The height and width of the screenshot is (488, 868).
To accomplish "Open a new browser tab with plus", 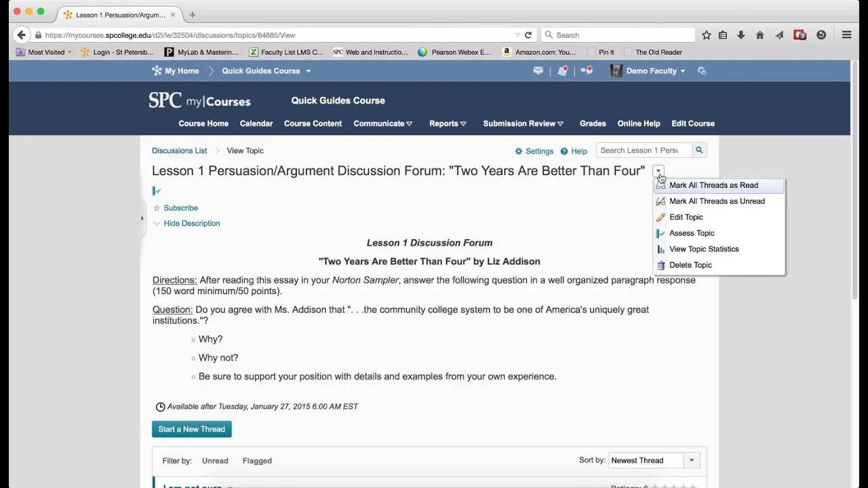I will pos(192,15).
